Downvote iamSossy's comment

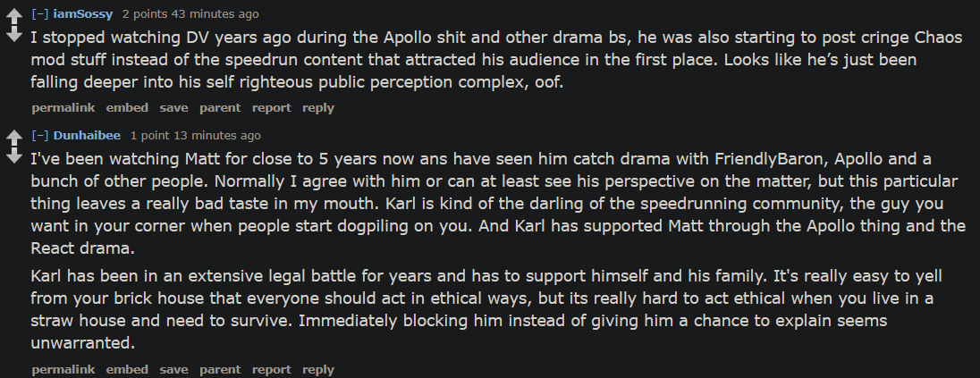13,36
